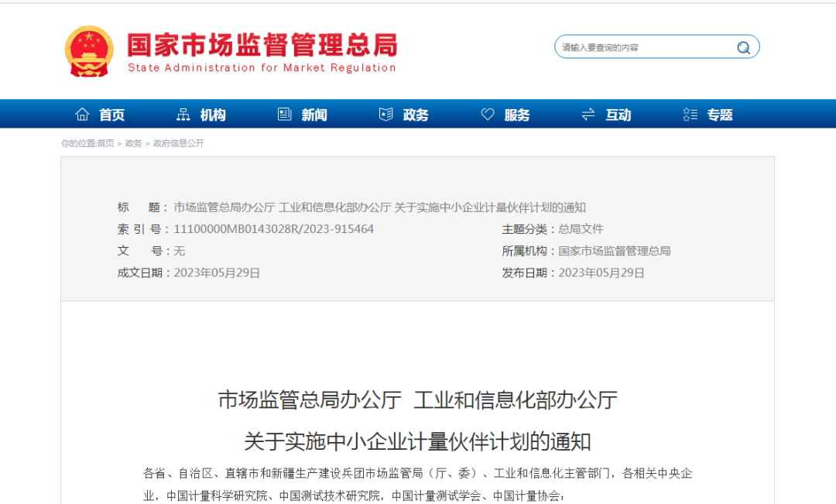Click the document icon beside 政务
This screenshot has height=504, width=836.
385,115
